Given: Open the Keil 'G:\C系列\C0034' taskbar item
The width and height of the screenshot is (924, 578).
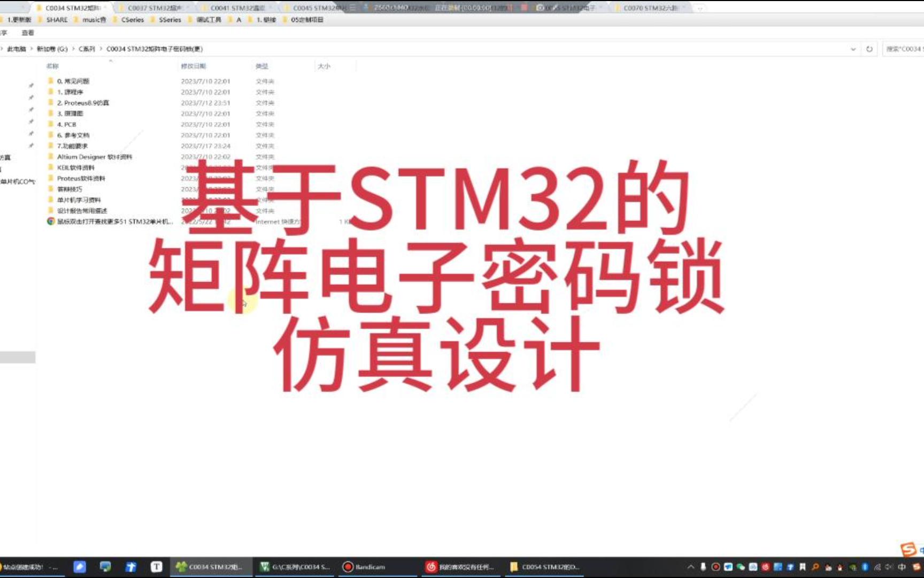Looking at the screenshot, I should coord(295,567).
